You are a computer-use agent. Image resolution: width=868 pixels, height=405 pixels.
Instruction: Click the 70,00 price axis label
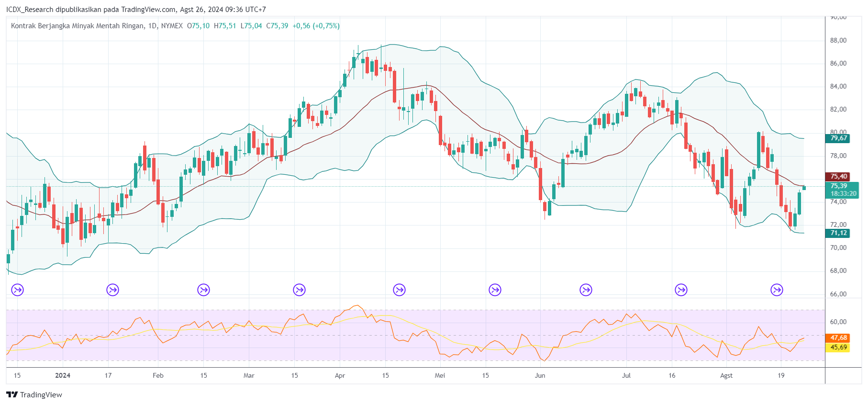pyautogui.click(x=838, y=247)
